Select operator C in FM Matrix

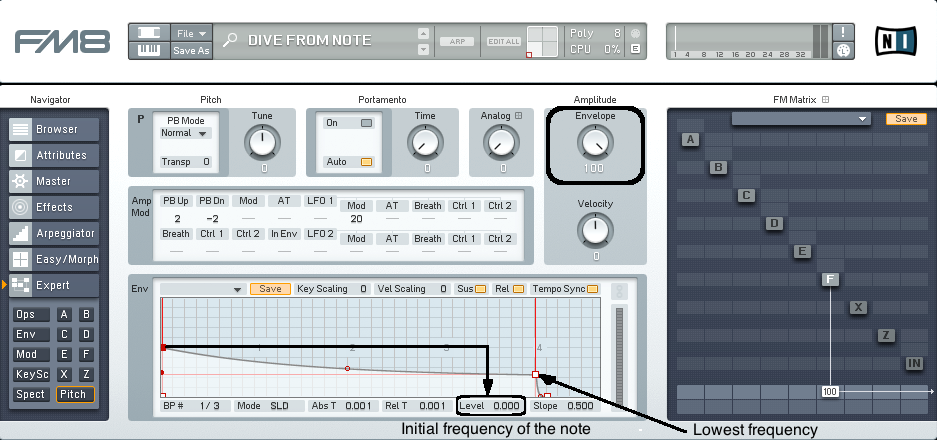tap(746, 195)
